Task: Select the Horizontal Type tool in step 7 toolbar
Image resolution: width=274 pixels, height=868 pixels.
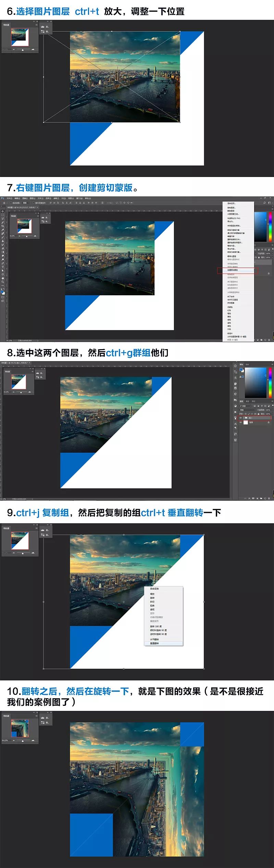Action: point(3,267)
